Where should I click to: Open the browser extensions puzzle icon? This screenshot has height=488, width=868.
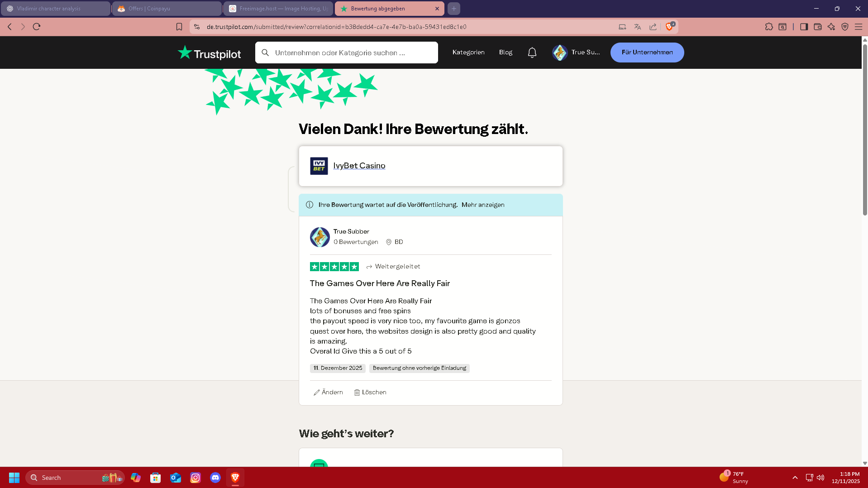point(769,27)
